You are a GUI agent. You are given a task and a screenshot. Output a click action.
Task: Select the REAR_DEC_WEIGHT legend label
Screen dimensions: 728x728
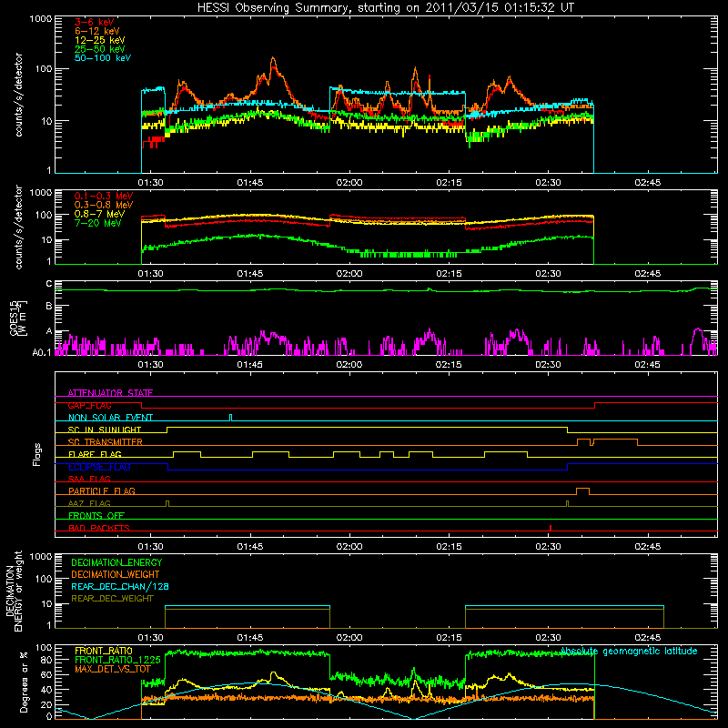tap(112, 599)
